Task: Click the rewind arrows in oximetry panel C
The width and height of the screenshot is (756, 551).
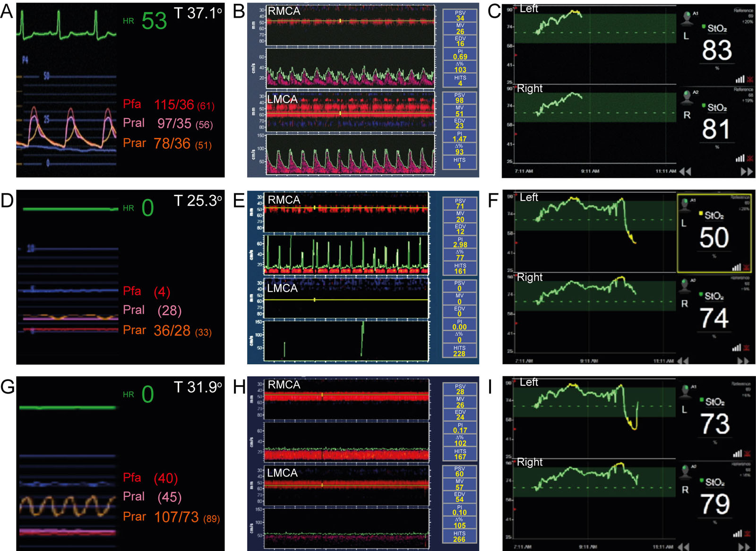Action: (x=685, y=172)
